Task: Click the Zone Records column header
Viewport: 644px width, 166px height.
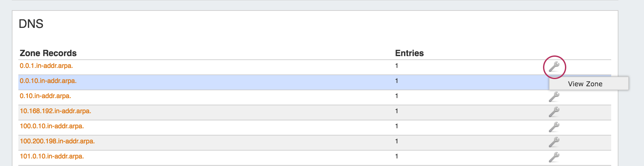Action: pyautogui.click(x=48, y=53)
